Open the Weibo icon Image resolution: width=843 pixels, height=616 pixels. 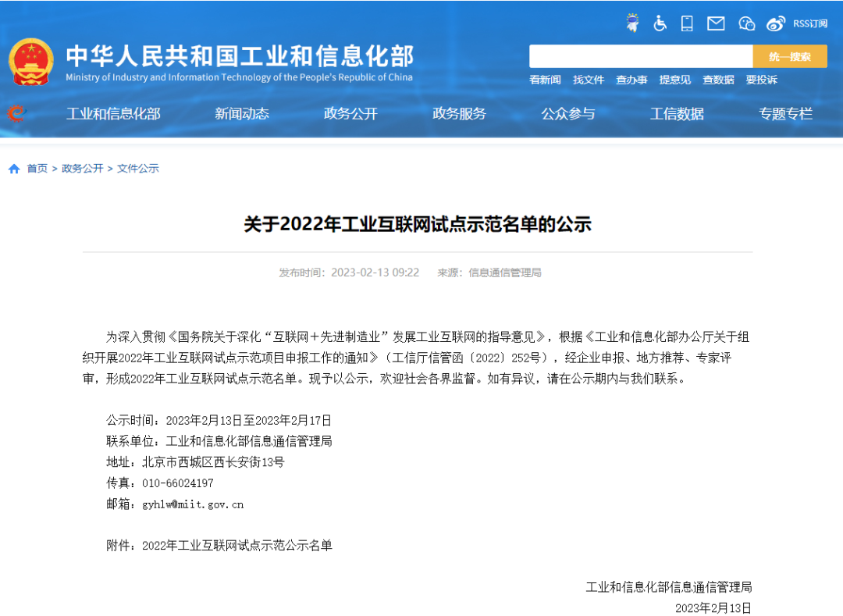pyautogui.click(x=775, y=23)
